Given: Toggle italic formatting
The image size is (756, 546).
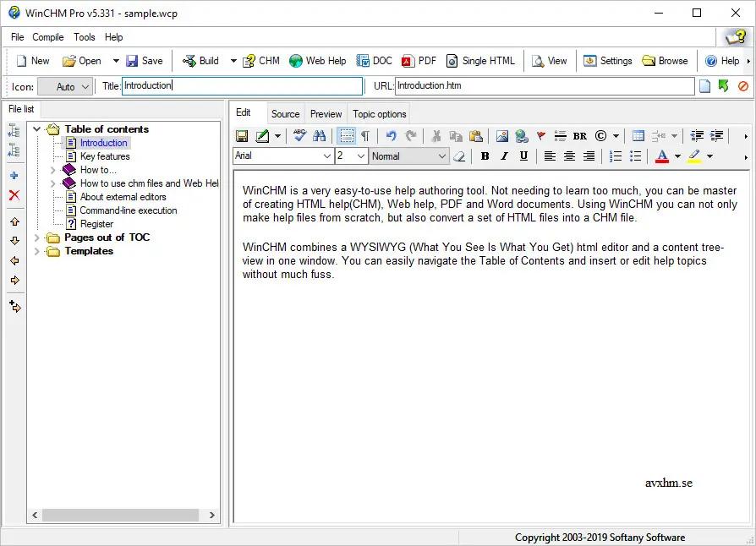Looking at the screenshot, I should pyautogui.click(x=504, y=156).
